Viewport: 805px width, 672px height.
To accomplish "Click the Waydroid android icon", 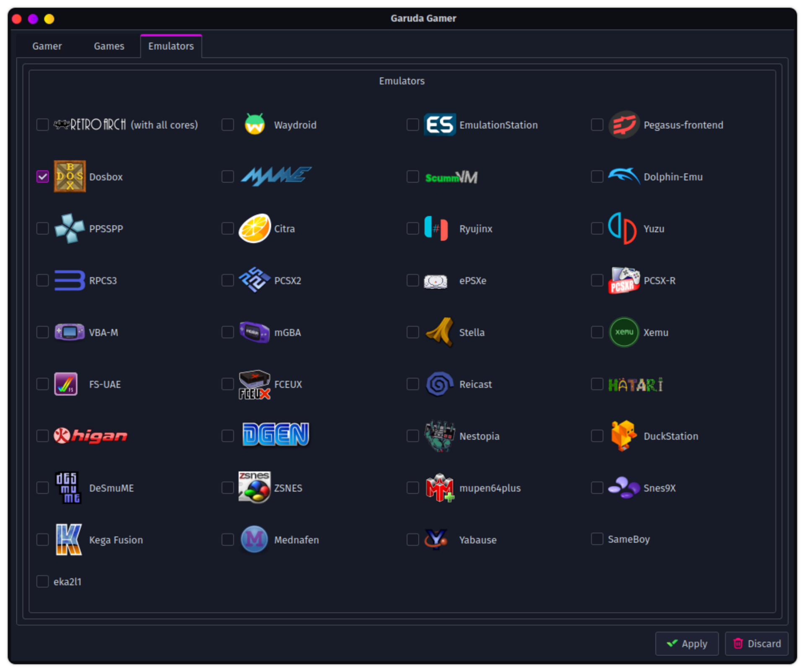I will pyautogui.click(x=254, y=125).
